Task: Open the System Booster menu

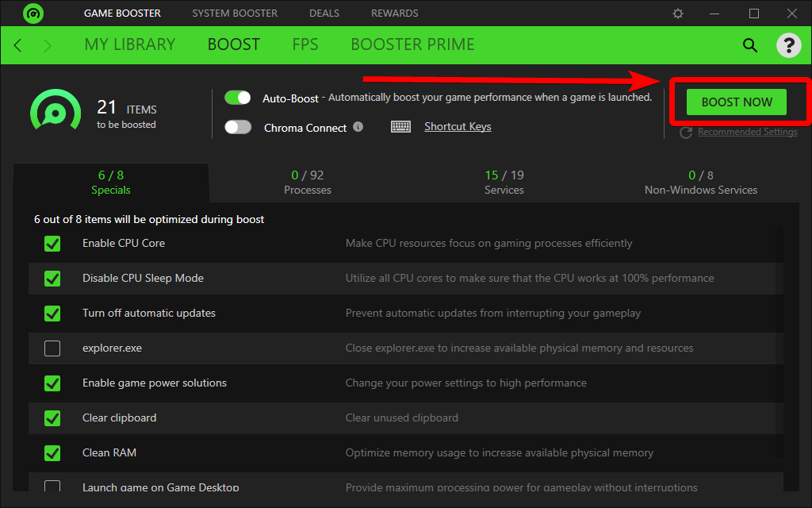Action: [x=235, y=13]
